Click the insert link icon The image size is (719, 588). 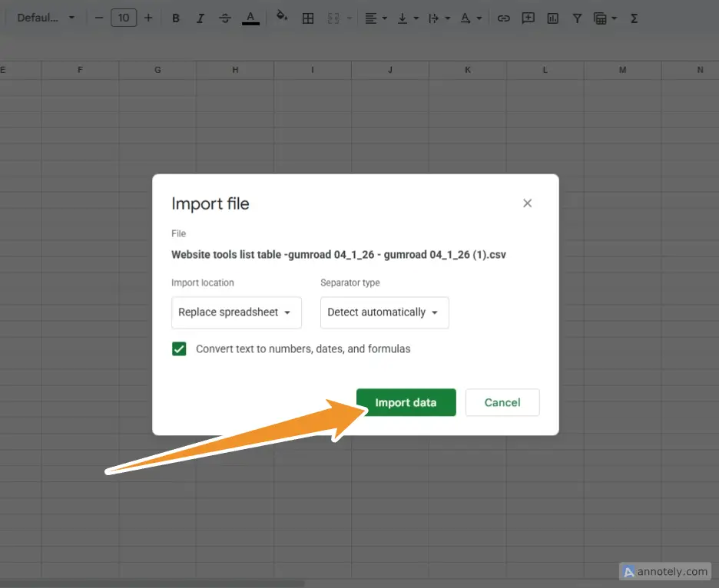click(x=503, y=18)
